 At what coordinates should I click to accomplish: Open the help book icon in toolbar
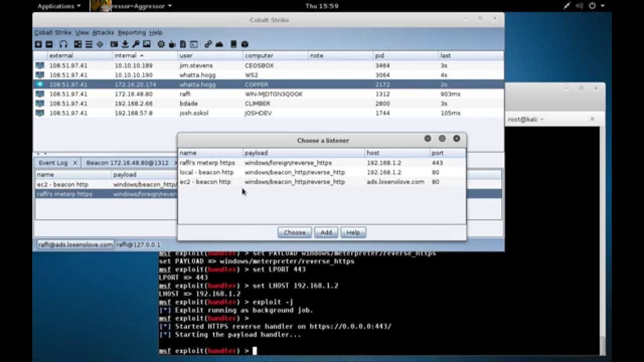[x=234, y=44]
